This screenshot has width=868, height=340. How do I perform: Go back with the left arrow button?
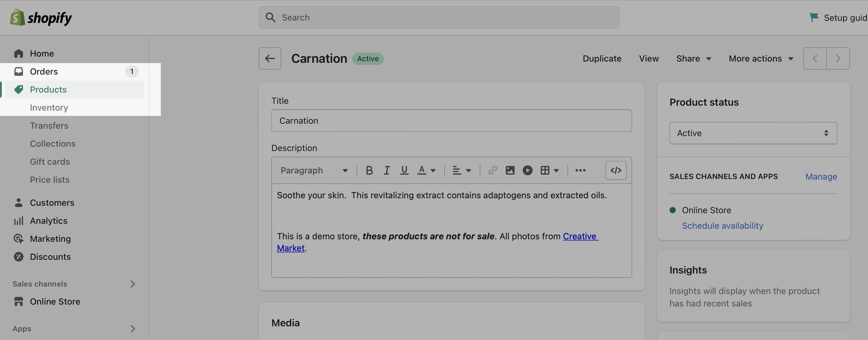click(269, 58)
